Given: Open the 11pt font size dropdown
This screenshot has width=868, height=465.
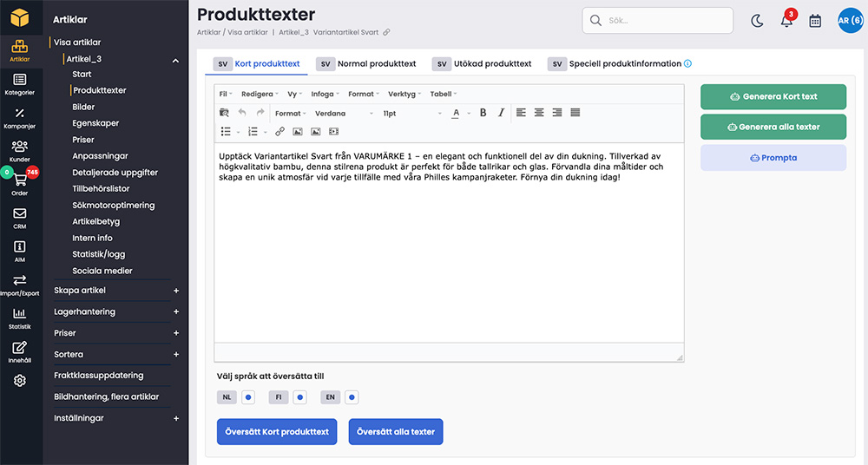Looking at the screenshot, I should 411,114.
